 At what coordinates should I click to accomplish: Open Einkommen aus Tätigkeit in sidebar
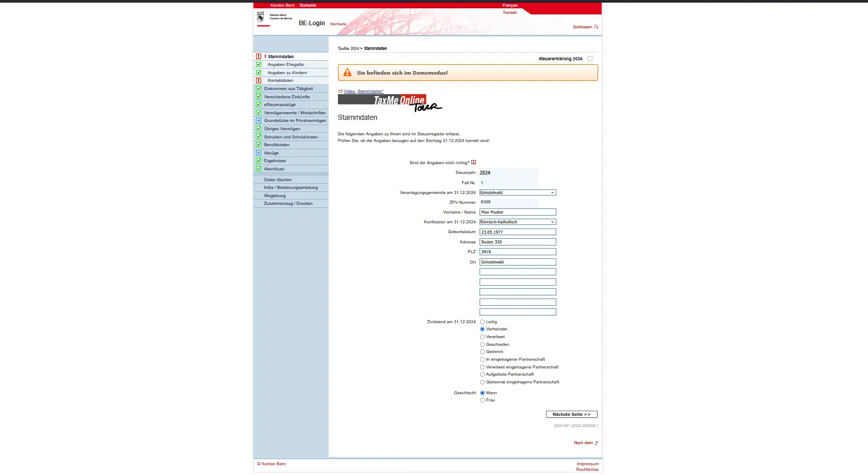coord(288,89)
